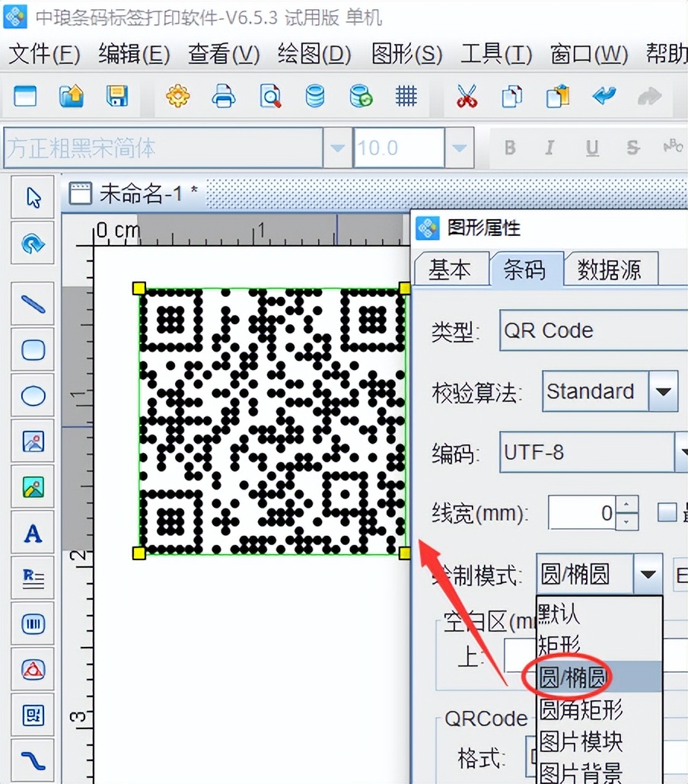688x784 pixels.
Task: Select the QR code object on the canvas
Action: pyautogui.click(x=272, y=421)
